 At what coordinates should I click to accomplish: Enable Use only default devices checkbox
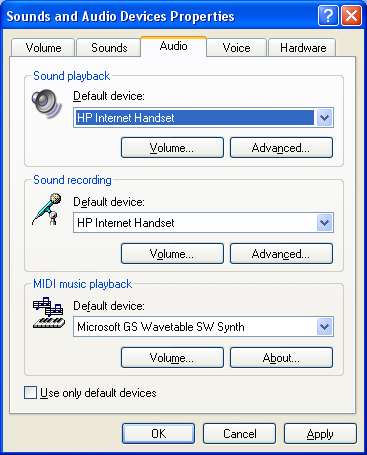pos(30,393)
